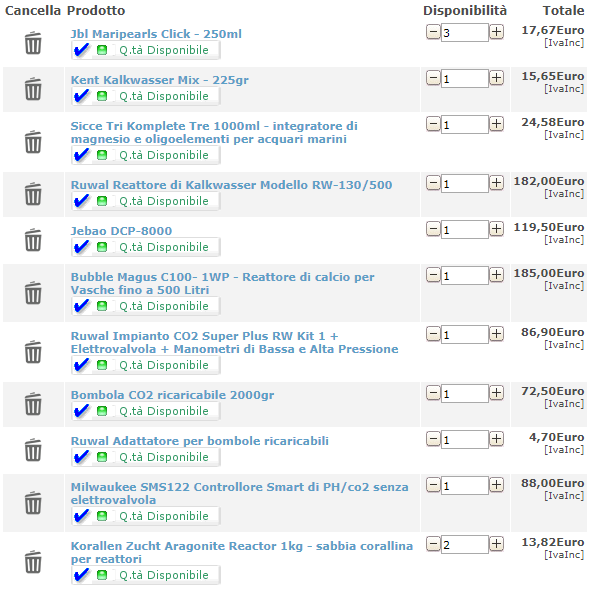Image resolution: width=594 pixels, height=591 pixels.
Task: Click minus for Kent Kalkwasser Mix
Action: point(433,78)
